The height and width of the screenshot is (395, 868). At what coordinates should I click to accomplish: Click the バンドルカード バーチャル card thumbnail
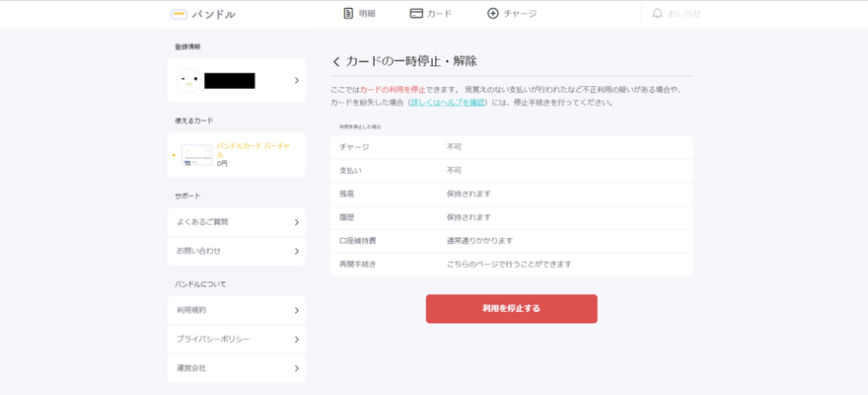pyautogui.click(x=197, y=155)
